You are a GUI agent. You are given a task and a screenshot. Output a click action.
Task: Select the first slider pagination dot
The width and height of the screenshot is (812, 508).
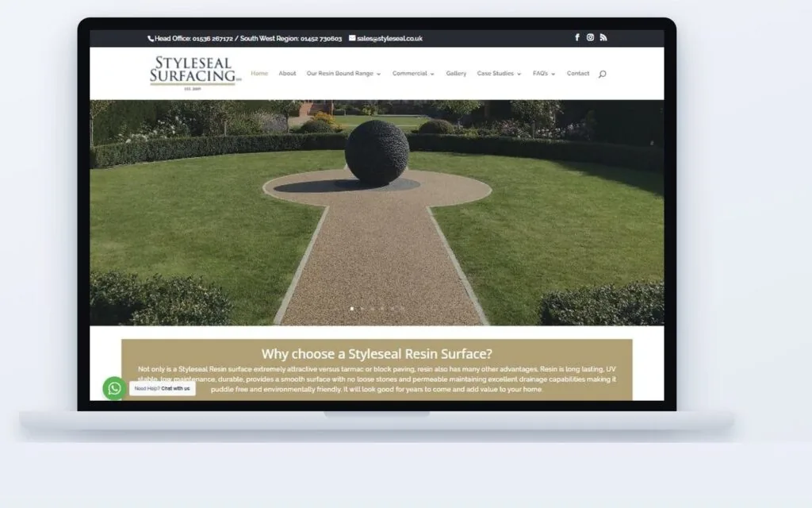pos(352,309)
